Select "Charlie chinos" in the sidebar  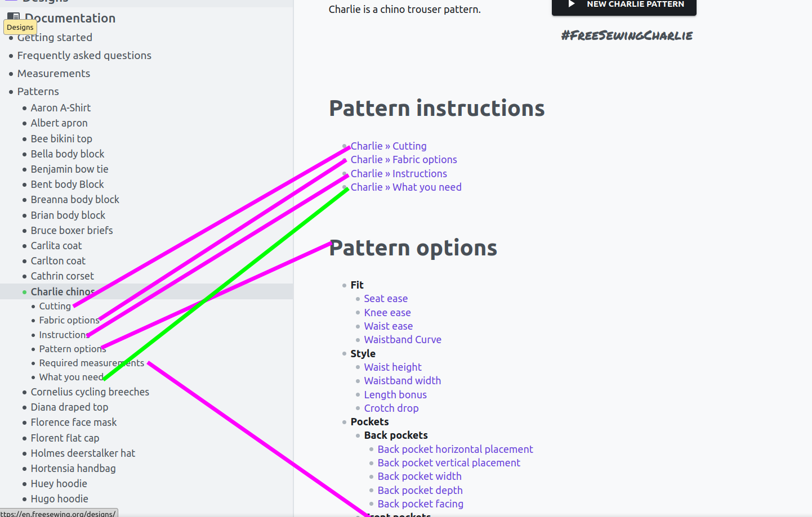click(x=62, y=291)
